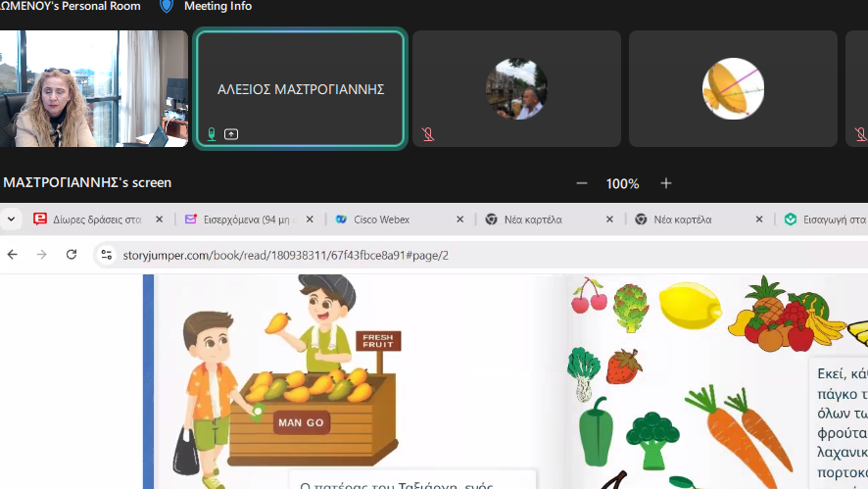Click the zoom in plus icon
The width and height of the screenshot is (868, 489).
[x=666, y=183]
